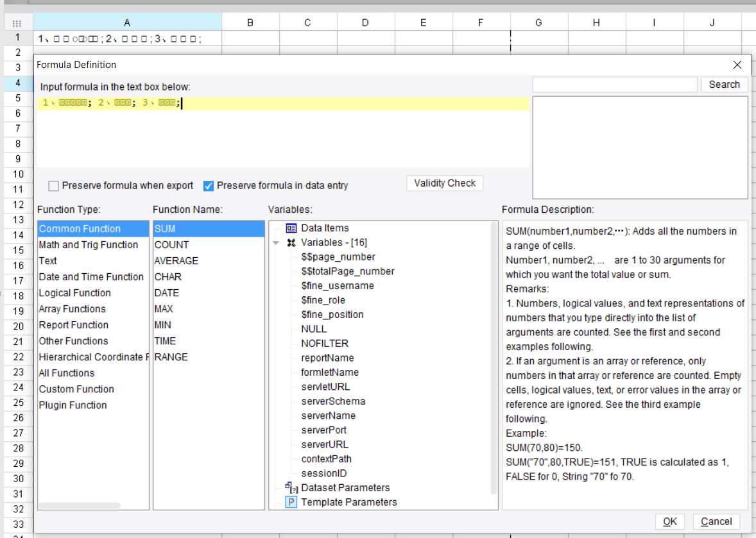This screenshot has width=756, height=538.
Task: Select the Logical Function category
Action: [73, 292]
